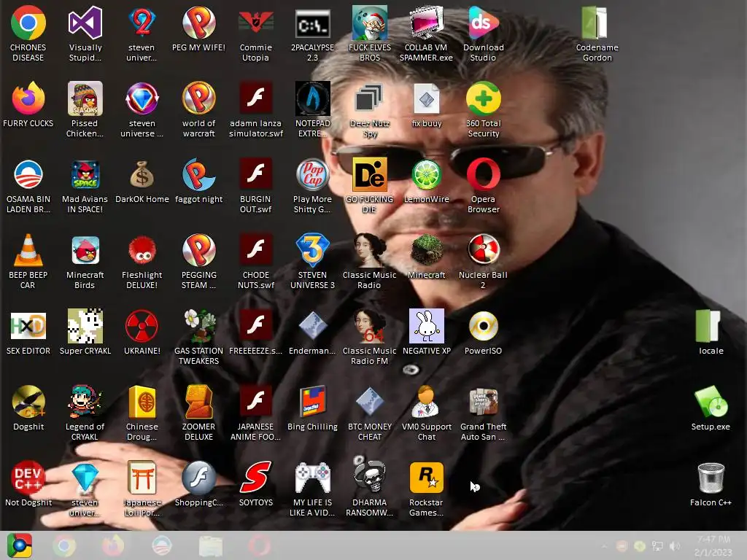
Task: Open the Download Studio shortcut
Action: coord(483,23)
